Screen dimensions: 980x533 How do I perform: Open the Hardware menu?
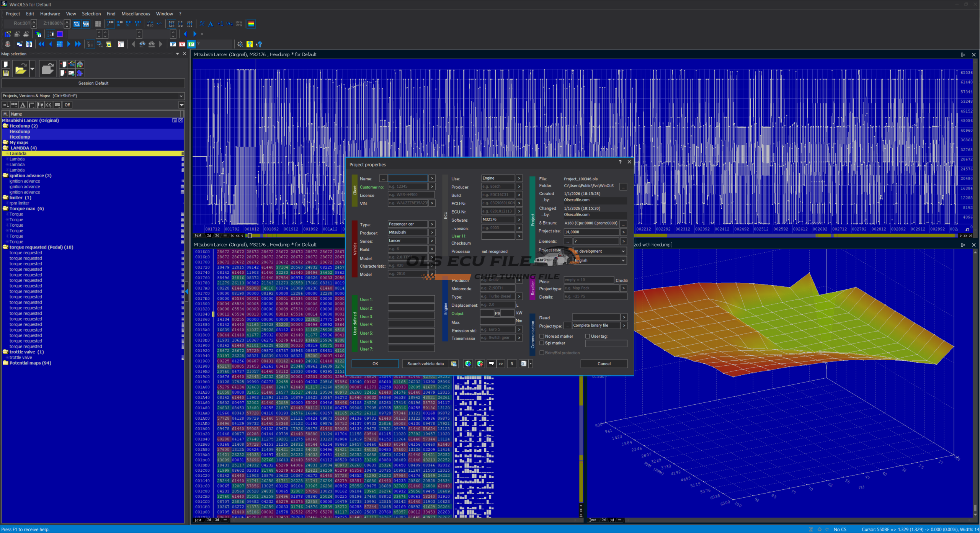point(50,14)
